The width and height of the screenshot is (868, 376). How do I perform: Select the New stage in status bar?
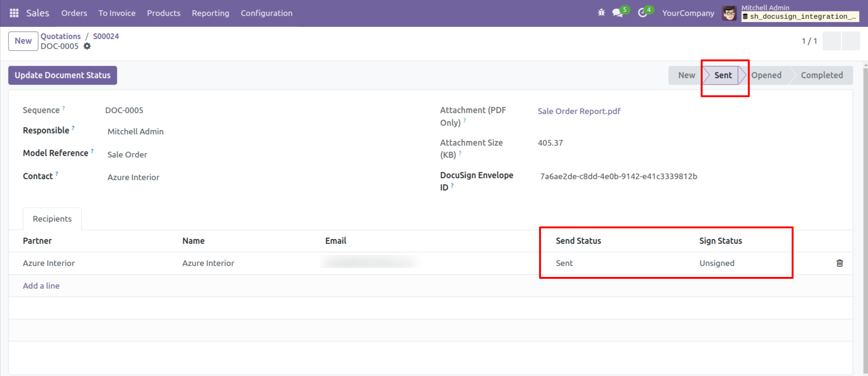(x=686, y=75)
